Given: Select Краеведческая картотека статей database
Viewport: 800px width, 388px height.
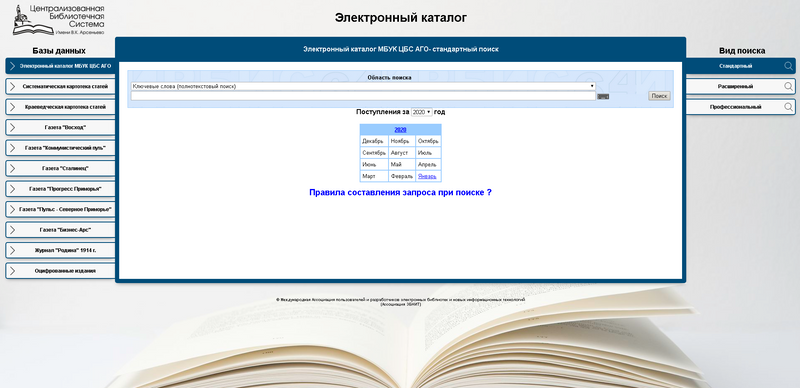Looking at the screenshot, I should [61, 107].
